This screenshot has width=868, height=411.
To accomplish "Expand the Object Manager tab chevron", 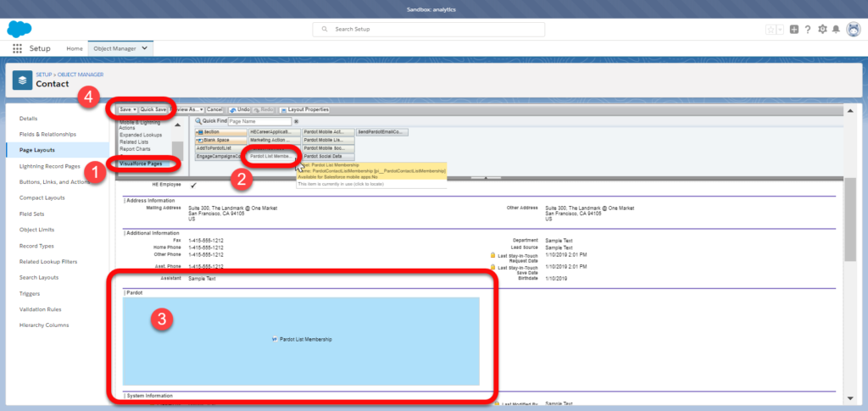I will point(145,48).
